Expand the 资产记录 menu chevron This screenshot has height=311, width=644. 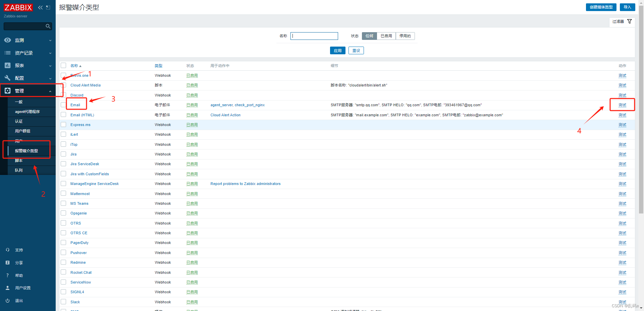coord(50,53)
